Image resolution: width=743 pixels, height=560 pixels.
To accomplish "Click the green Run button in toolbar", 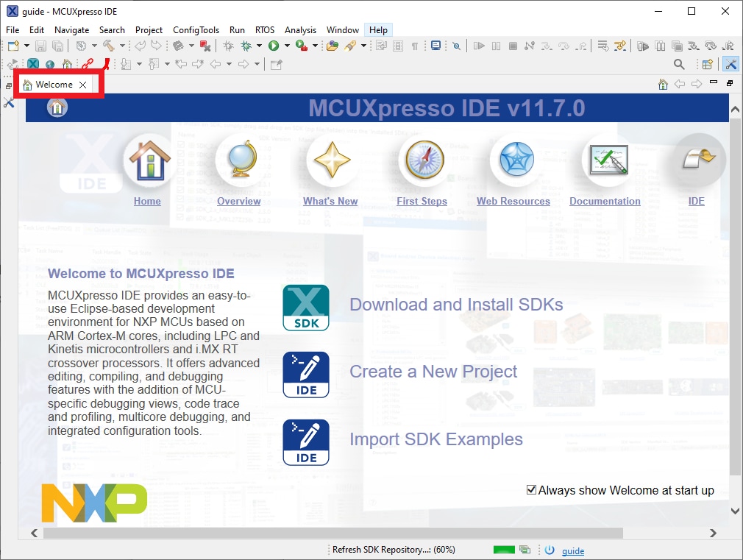I will (x=274, y=46).
